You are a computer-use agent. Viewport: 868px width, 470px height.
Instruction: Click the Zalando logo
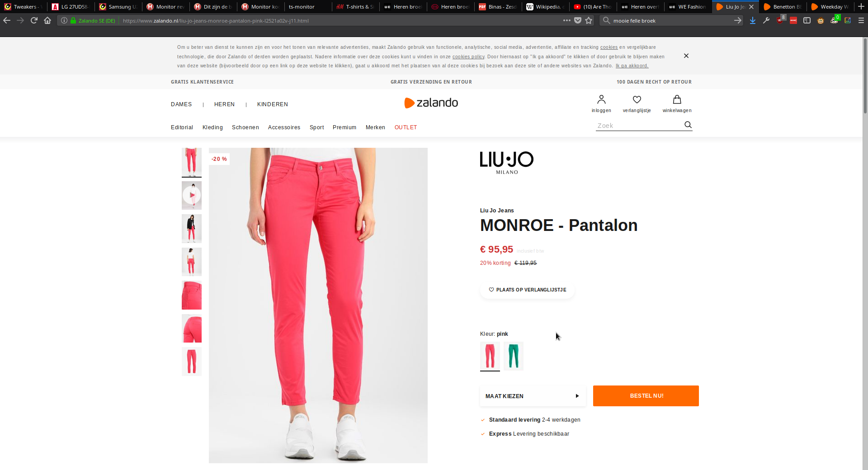[431, 103]
